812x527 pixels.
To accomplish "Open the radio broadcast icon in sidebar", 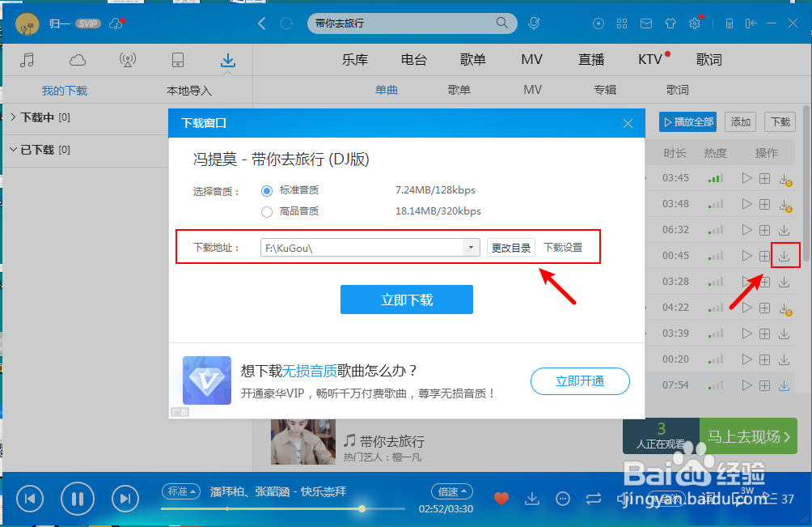I will (x=127, y=59).
